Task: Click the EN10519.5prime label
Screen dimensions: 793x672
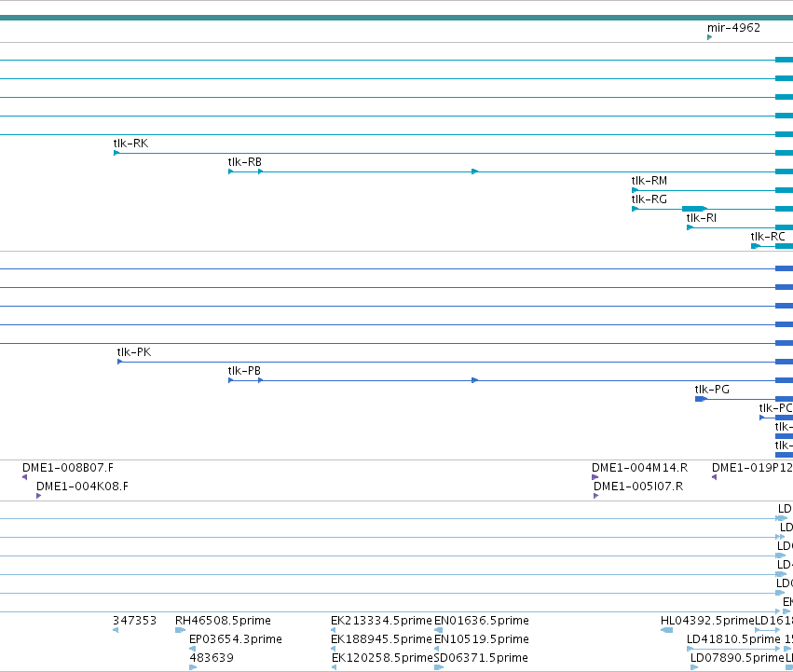Action: point(482,639)
